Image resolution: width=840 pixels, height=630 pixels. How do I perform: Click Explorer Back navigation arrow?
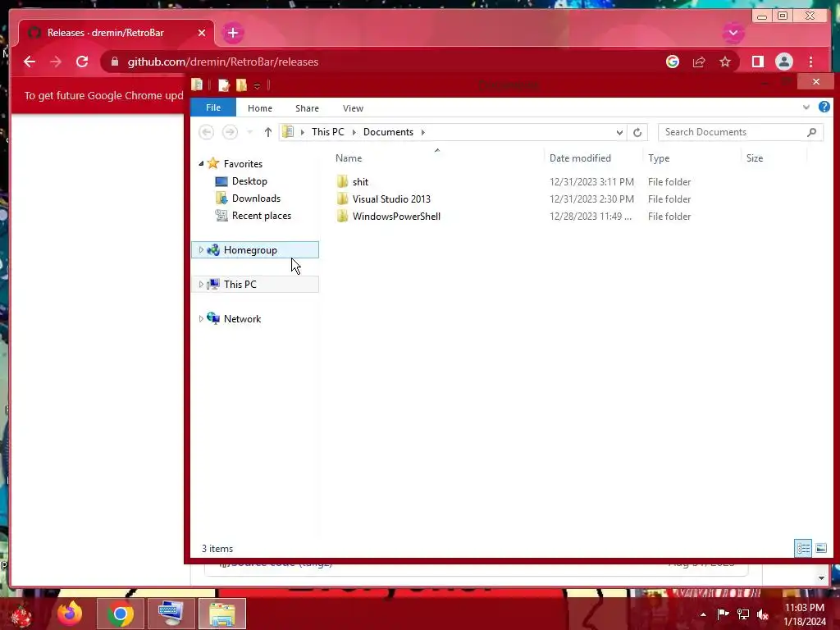[206, 132]
